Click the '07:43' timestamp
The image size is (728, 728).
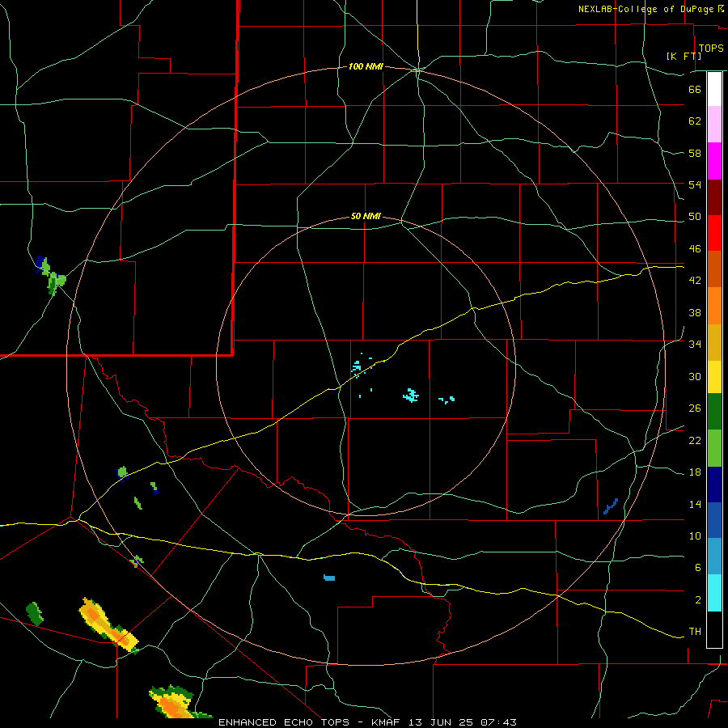(498, 722)
